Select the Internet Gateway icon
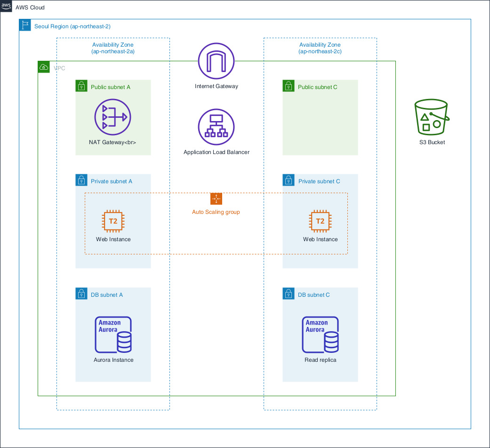 [x=216, y=61]
